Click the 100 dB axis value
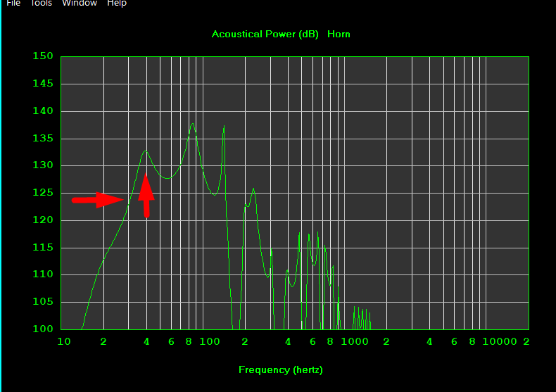The image size is (556, 392). [x=43, y=329]
